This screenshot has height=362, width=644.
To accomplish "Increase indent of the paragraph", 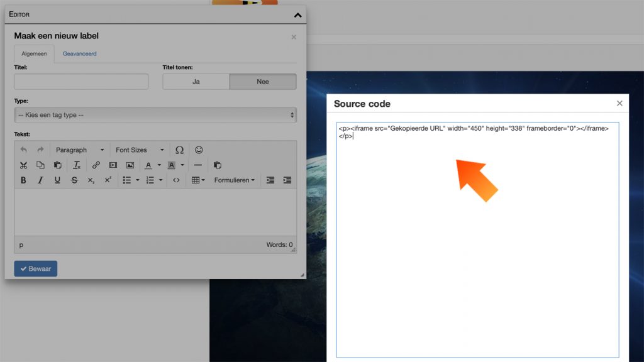I will pyautogui.click(x=287, y=180).
